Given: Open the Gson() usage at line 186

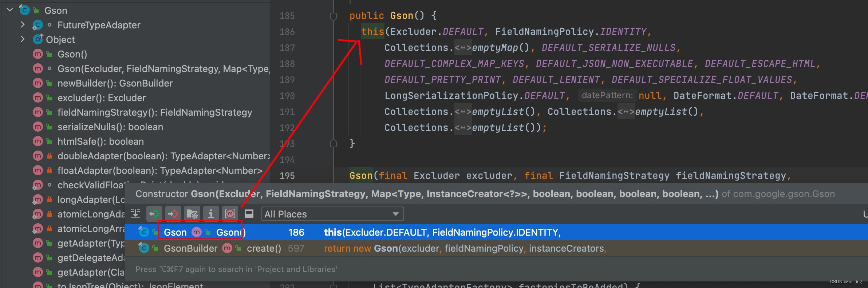Looking at the screenshot, I should tap(496, 232).
